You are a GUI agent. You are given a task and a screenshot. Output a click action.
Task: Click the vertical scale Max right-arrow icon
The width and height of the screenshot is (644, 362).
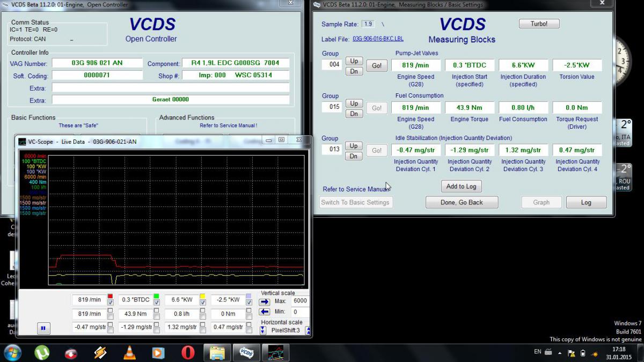click(x=264, y=301)
